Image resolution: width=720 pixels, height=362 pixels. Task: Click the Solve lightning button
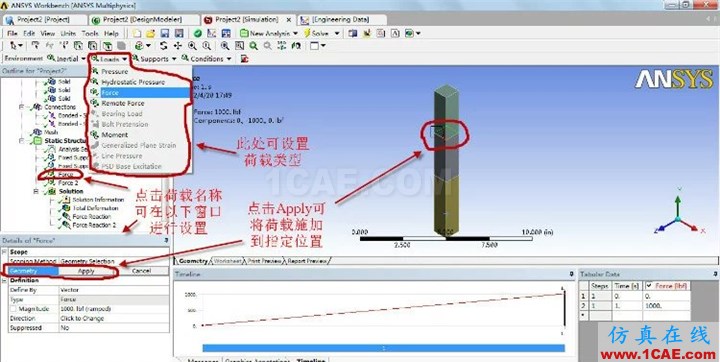coord(316,34)
